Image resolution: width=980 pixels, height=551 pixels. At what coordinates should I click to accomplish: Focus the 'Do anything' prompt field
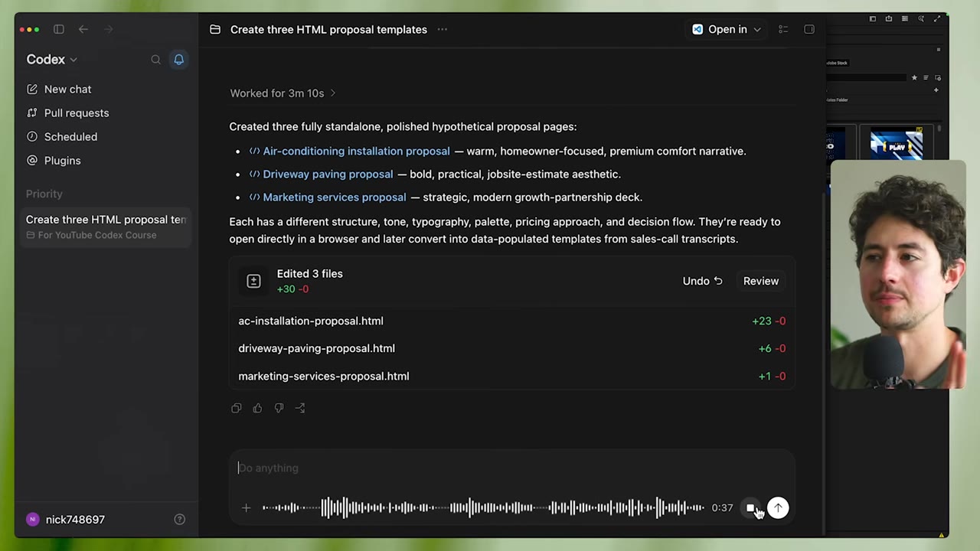pyautogui.click(x=511, y=468)
